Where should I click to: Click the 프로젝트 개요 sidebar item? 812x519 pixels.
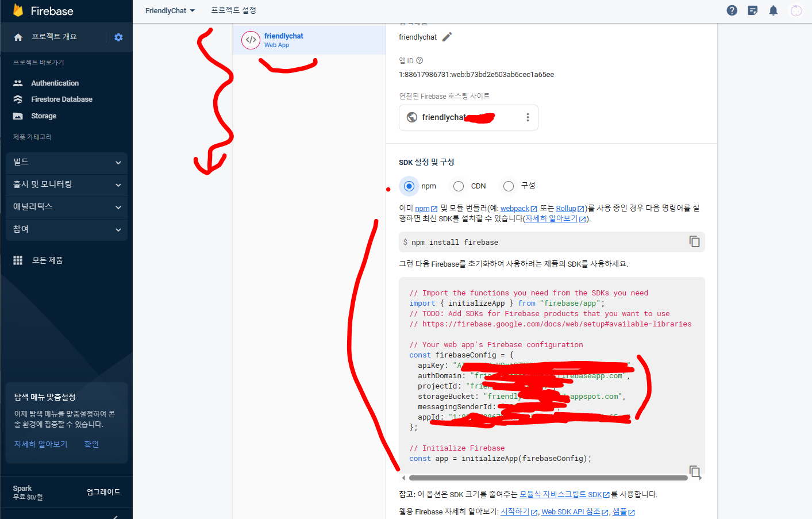tap(54, 37)
